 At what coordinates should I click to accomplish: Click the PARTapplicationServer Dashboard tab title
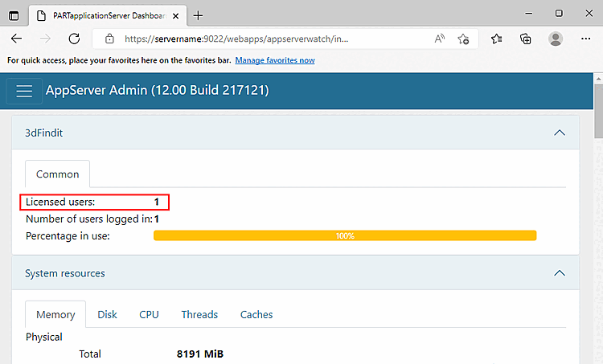pyautogui.click(x=109, y=16)
